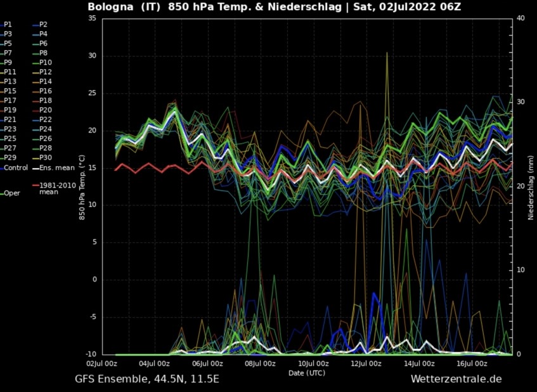537x392 pixels.
Task: Click the -10 tick on temperature axis
Action: point(91,355)
